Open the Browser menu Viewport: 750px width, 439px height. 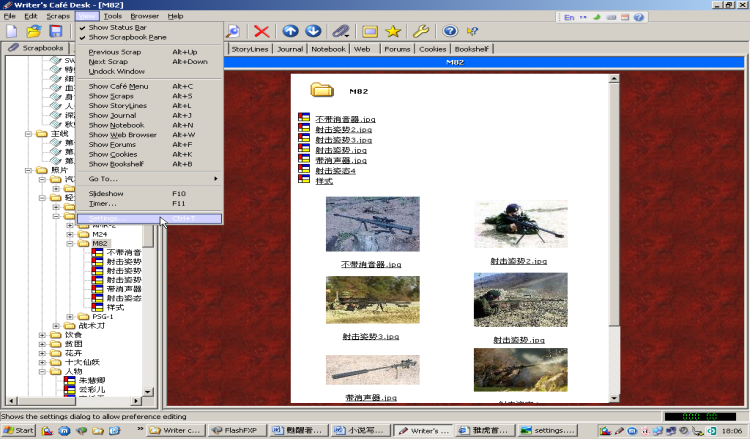click(x=144, y=16)
